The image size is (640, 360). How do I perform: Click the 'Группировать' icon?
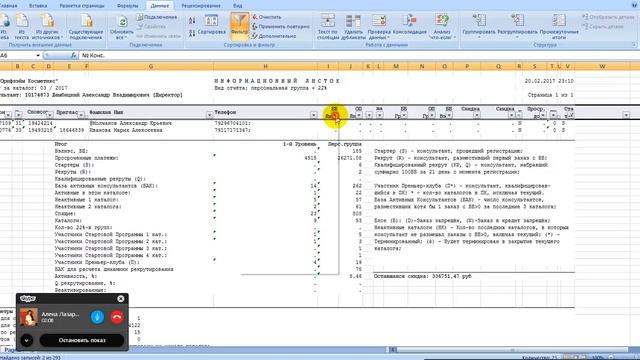tap(479, 25)
